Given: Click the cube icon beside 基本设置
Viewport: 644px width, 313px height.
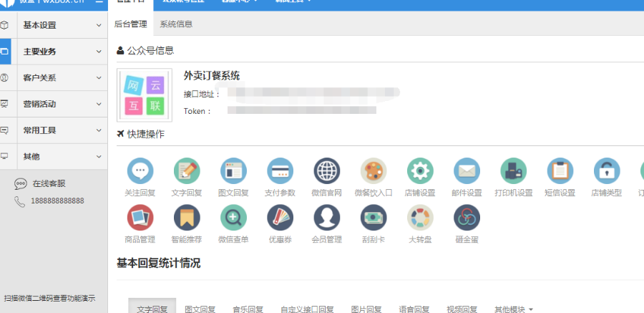Looking at the screenshot, I should (4, 25).
